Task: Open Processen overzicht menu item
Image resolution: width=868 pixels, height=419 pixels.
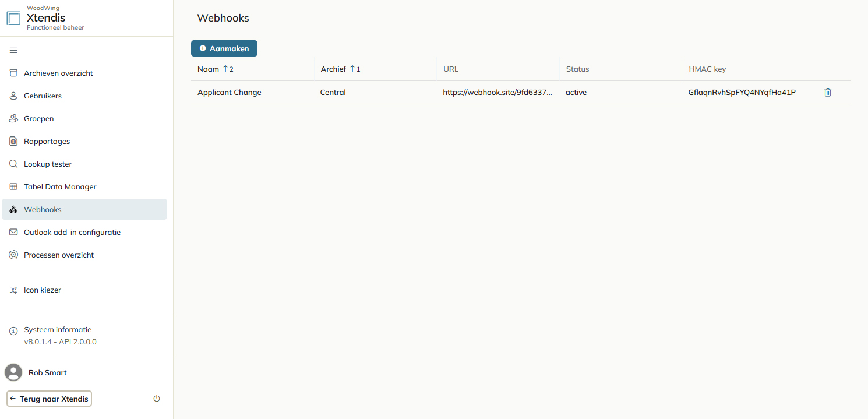Action: 84,255
